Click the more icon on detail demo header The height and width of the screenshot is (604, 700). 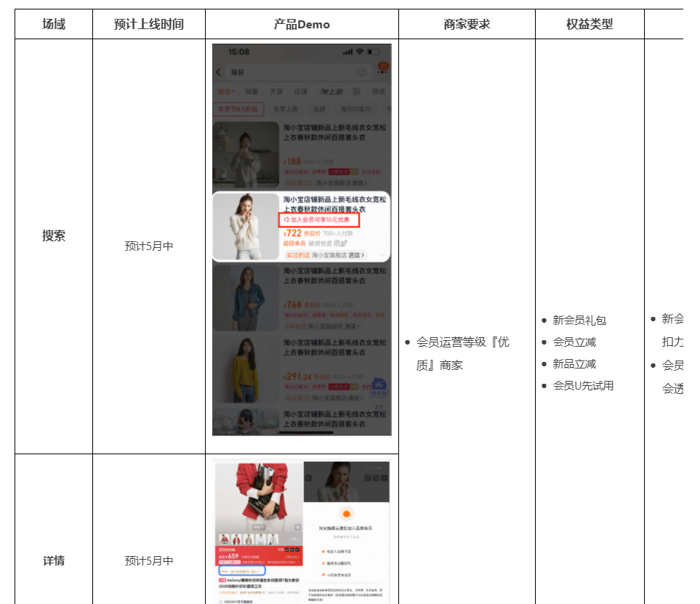[385, 478]
